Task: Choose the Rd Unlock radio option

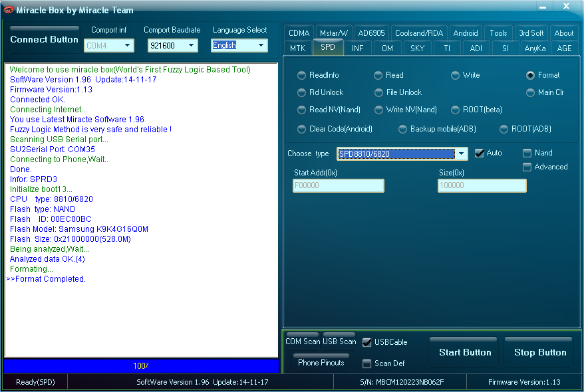Action: pos(321,92)
